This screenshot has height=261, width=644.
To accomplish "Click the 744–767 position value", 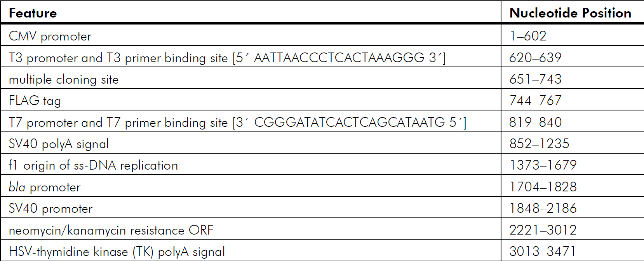I will point(535,101).
